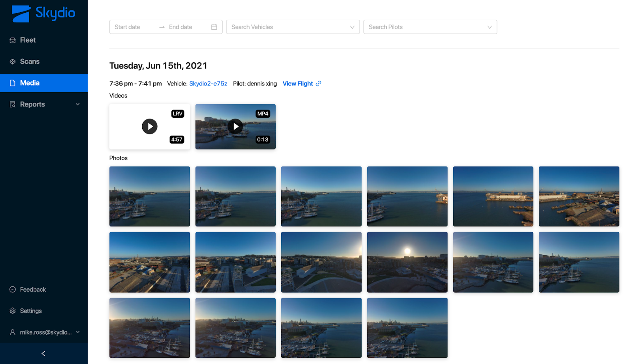This screenshot has width=630, height=364.
Task: Click the Scans cube icon
Action: pos(13,62)
